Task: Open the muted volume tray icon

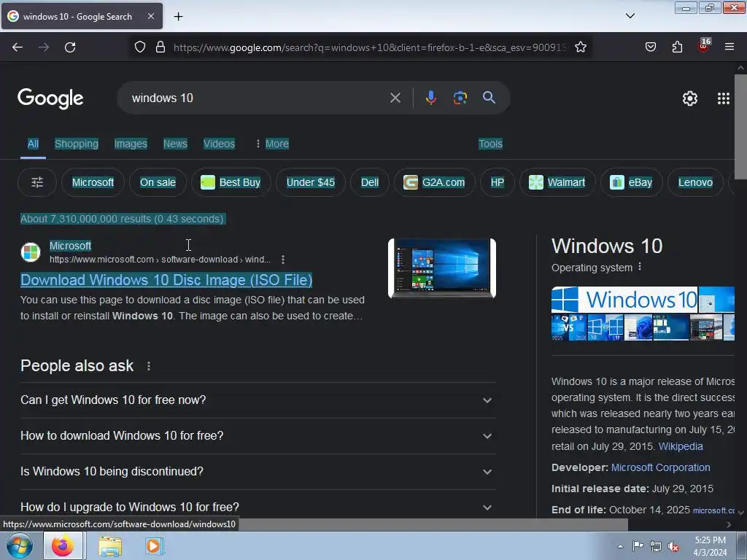Action: tap(673, 547)
